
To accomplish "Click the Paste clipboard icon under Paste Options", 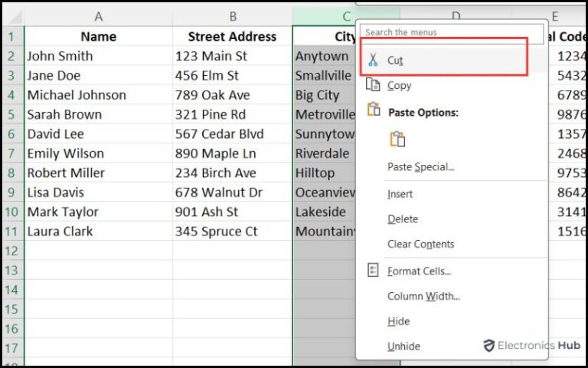I will (x=397, y=139).
